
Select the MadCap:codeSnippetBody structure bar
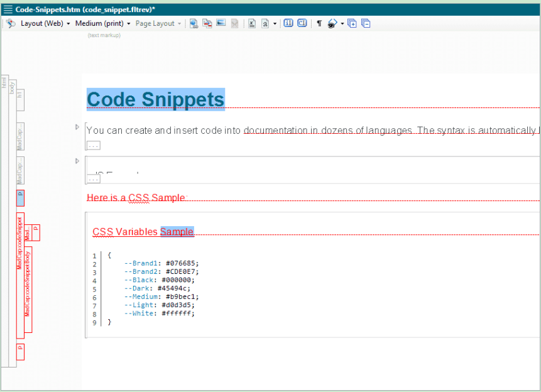(x=28, y=290)
